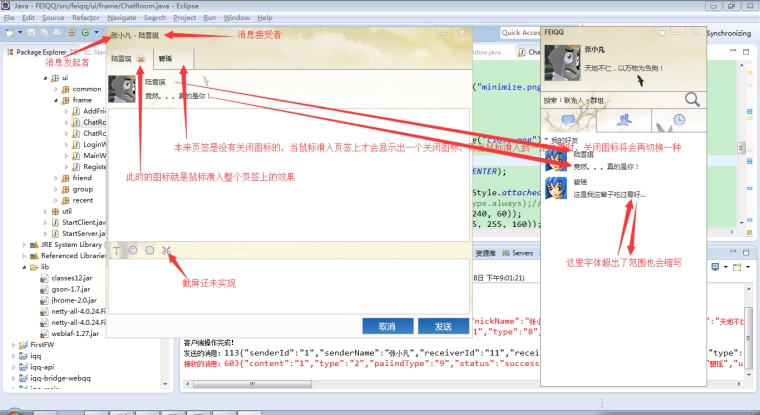Expand the FirstFW project
760x415 pixels.
click(x=13, y=345)
